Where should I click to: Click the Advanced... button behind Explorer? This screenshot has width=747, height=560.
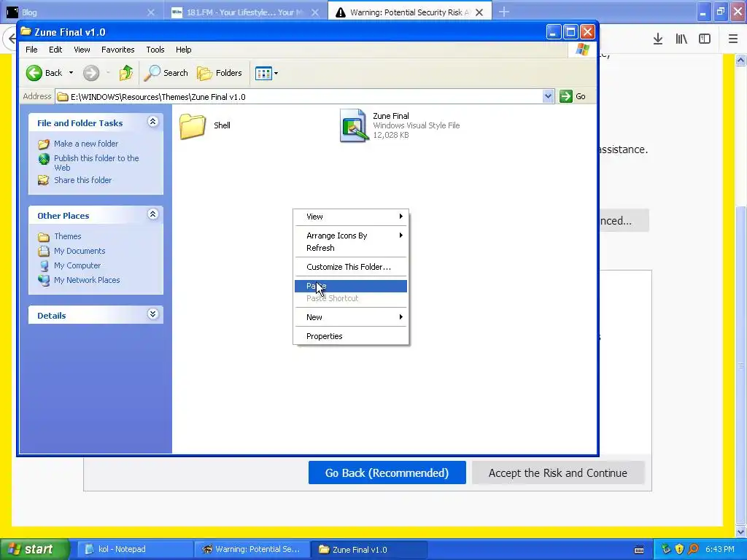[624, 220]
